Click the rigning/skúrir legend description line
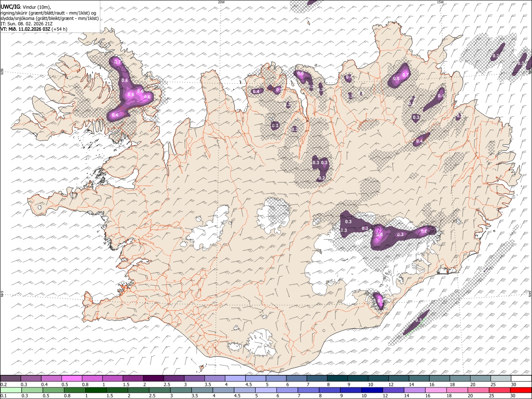The image size is (532, 399). click(x=48, y=13)
